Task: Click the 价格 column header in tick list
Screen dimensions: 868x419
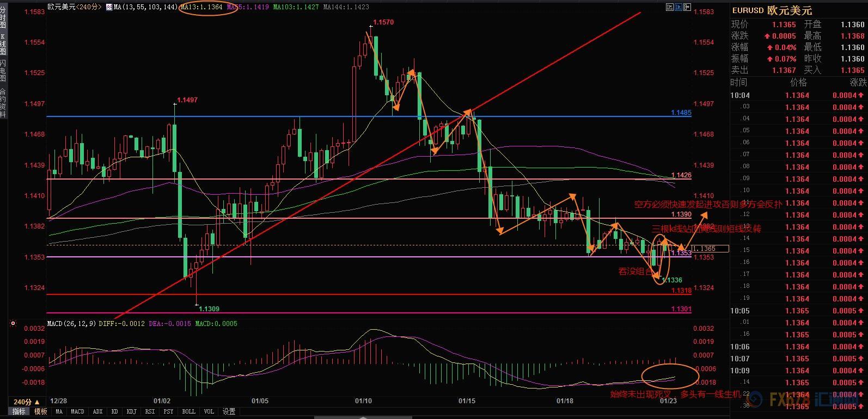Action: point(798,82)
